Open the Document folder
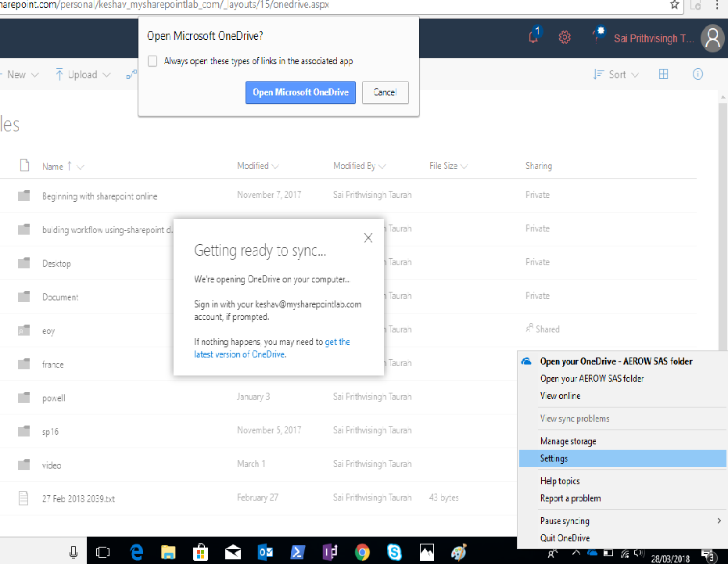The height and width of the screenshot is (564, 728). tap(60, 297)
